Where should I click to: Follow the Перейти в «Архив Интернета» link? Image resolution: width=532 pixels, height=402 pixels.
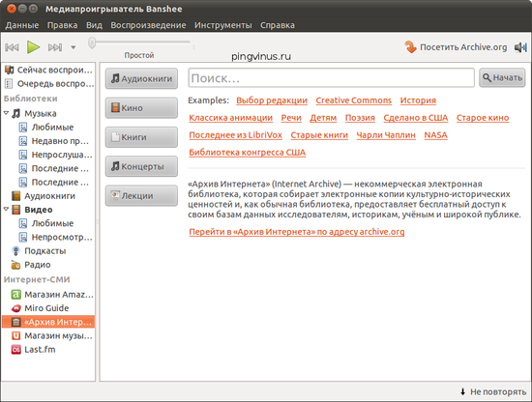coord(297,232)
